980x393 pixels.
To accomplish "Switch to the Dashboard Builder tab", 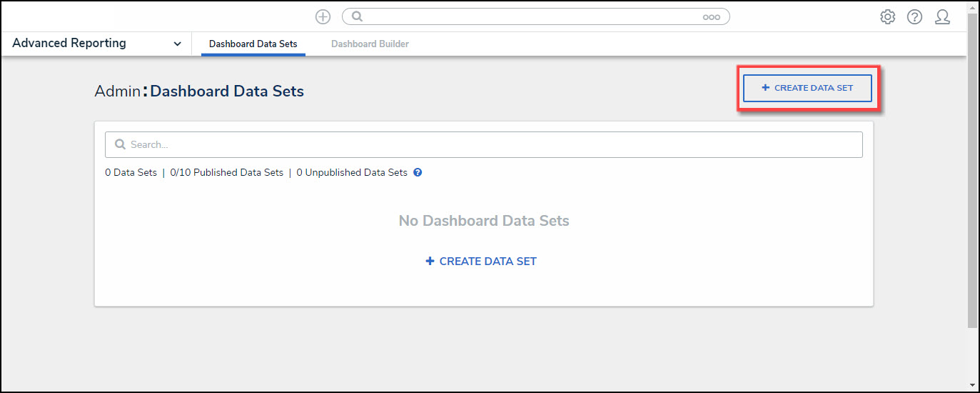I will [x=370, y=44].
